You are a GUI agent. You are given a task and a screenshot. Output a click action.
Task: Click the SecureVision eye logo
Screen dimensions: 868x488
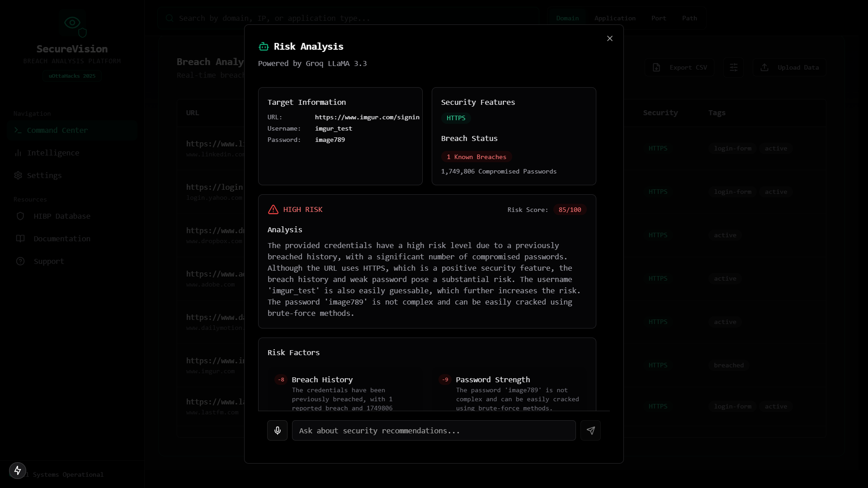pyautogui.click(x=72, y=23)
